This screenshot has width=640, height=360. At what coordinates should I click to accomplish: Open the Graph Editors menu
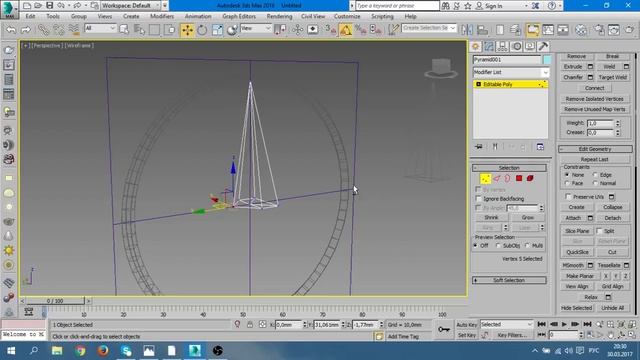[239, 16]
